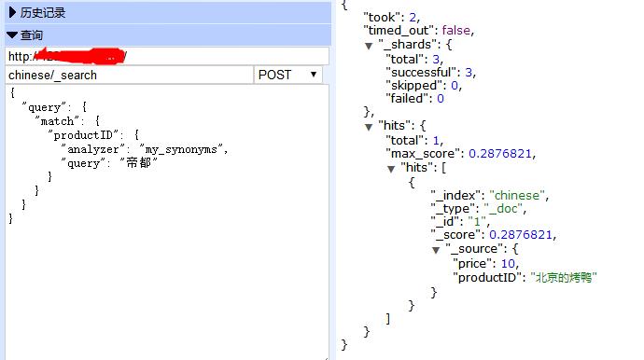This screenshot has height=360, width=644.
Task: Select the productID value 北京的烤鸭
Action: coord(564,278)
